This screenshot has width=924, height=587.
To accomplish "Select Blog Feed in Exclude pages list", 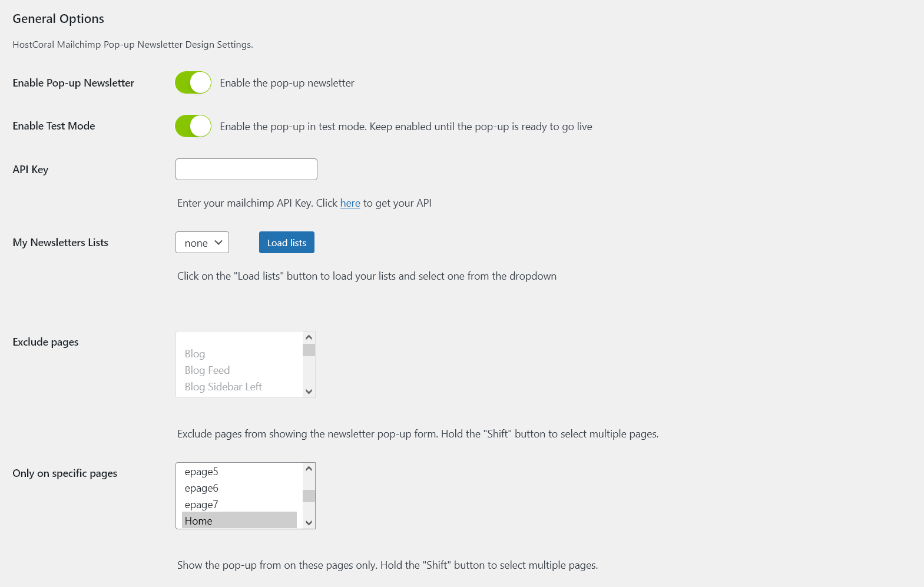I will pos(207,370).
